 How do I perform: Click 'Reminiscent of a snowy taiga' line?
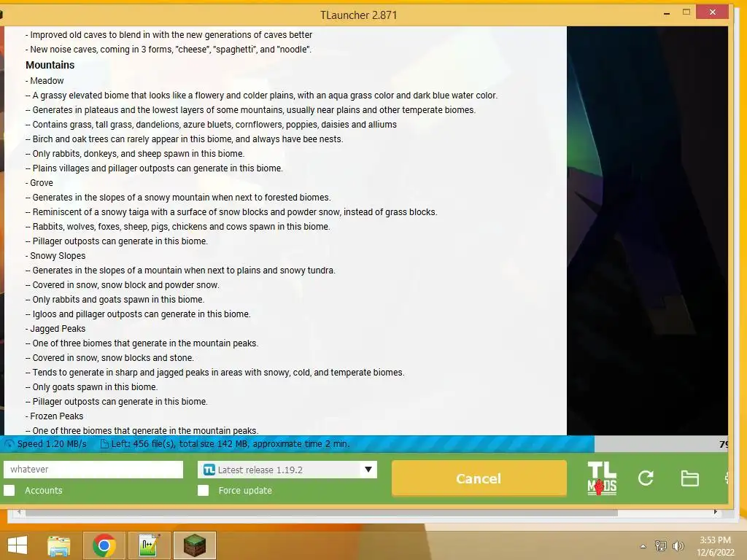231,212
